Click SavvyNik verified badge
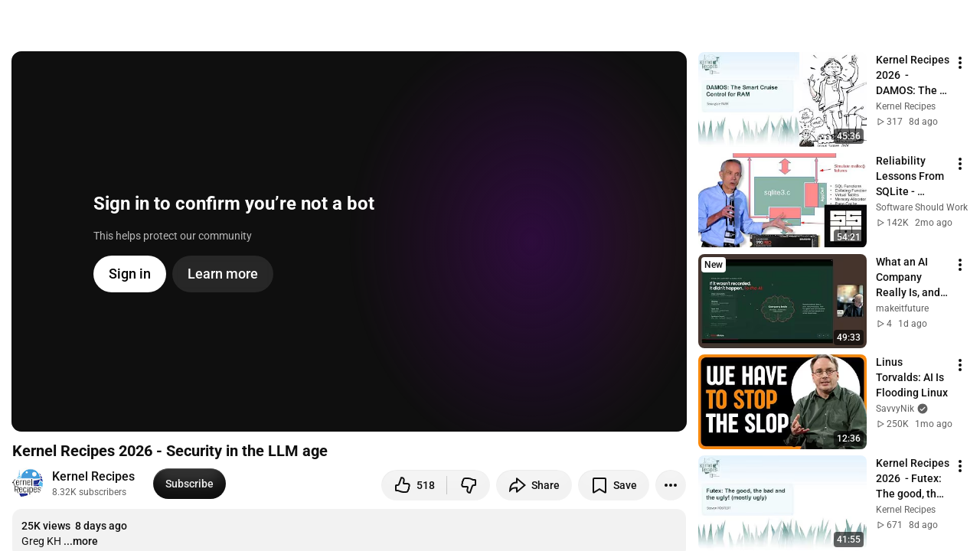The height and width of the screenshot is (551, 980). click(923, 409)
